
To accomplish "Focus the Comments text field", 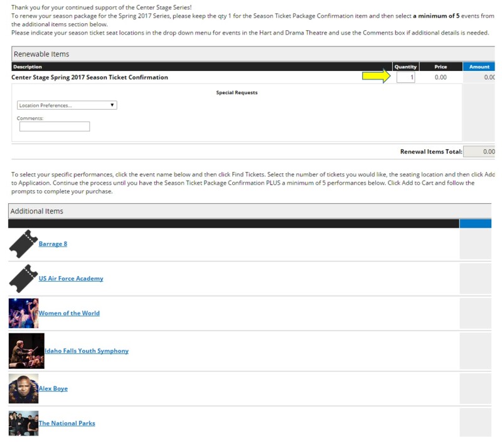I will click(55, 127).
